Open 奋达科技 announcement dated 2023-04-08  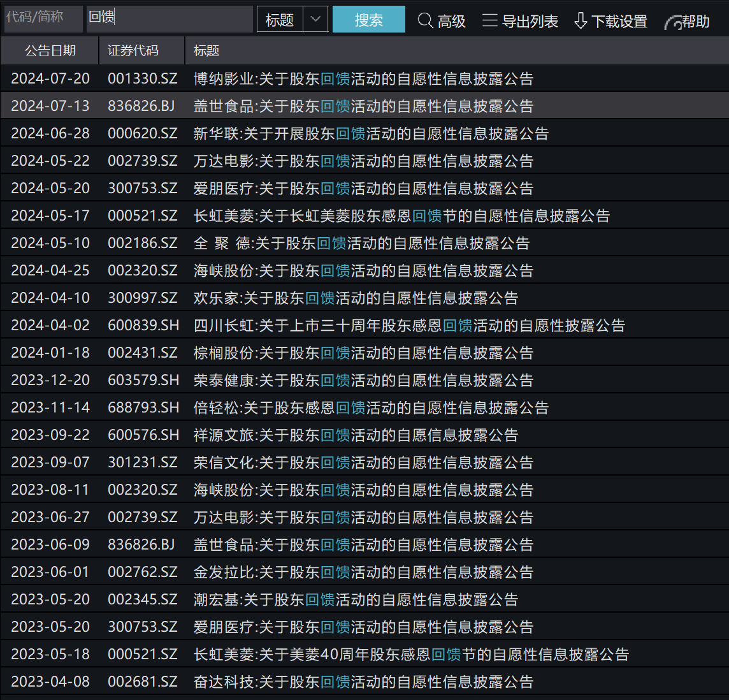[x=363, y=682]
